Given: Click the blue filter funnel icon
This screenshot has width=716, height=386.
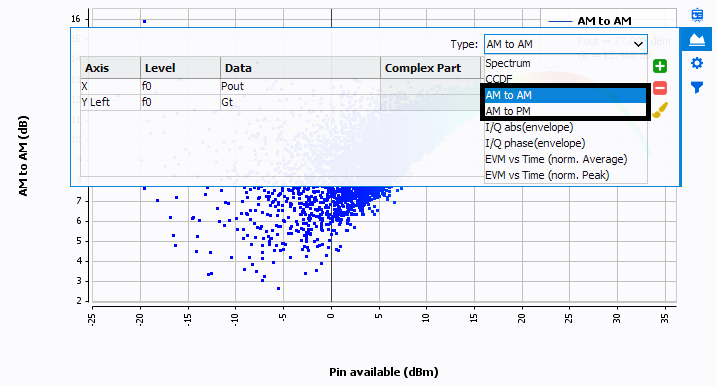Looking at the screenshot, I should click(697, 87).
